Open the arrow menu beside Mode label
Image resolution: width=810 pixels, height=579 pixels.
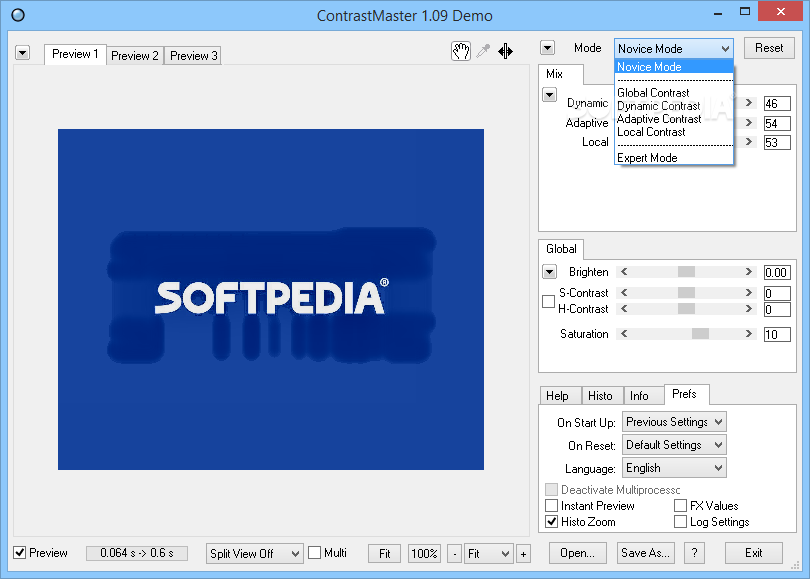click(548, 48)
